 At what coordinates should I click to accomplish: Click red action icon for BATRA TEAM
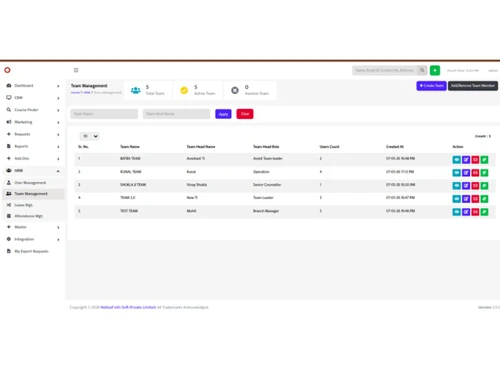pyautogui.click(x=475, y=160)
